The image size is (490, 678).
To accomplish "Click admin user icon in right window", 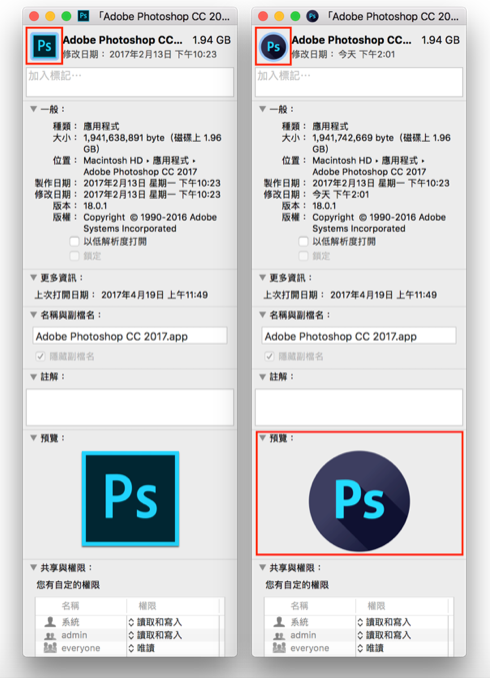I will pyautogui.click(x=279, y=635).
